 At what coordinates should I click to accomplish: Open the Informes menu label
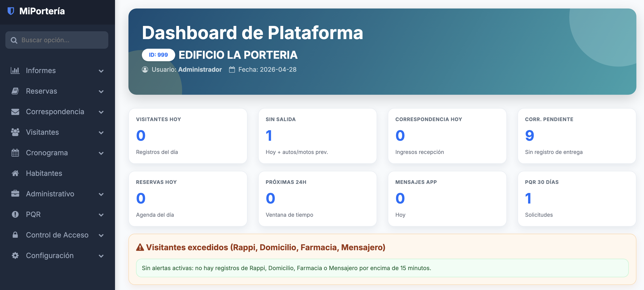coord(41,71)
